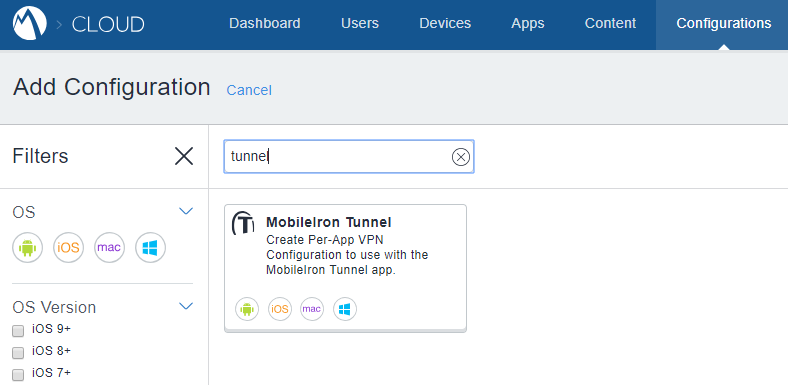The width and height of the screenshot is (788, 385).
Task: Close the Filters panel
Action: (x=184, y=156)
